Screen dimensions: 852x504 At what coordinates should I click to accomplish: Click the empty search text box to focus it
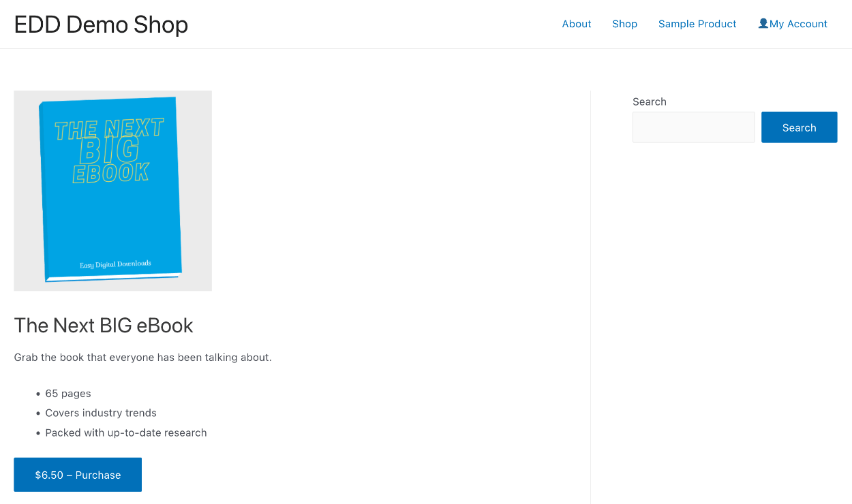tap(693, 127)
